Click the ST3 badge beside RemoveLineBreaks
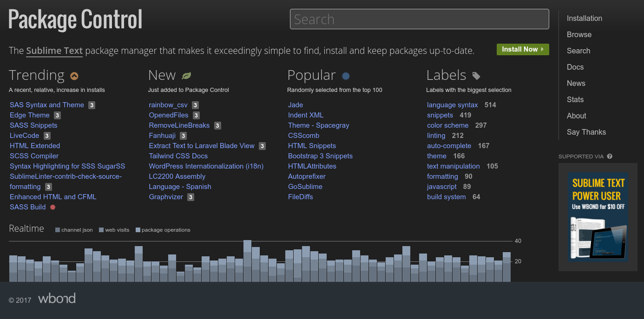 [217, 126]
